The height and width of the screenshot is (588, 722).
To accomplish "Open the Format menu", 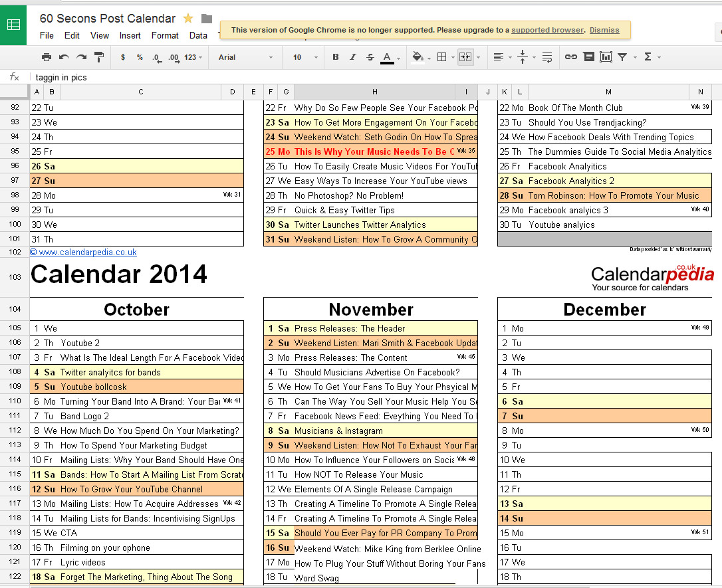I will pos(165,36).
